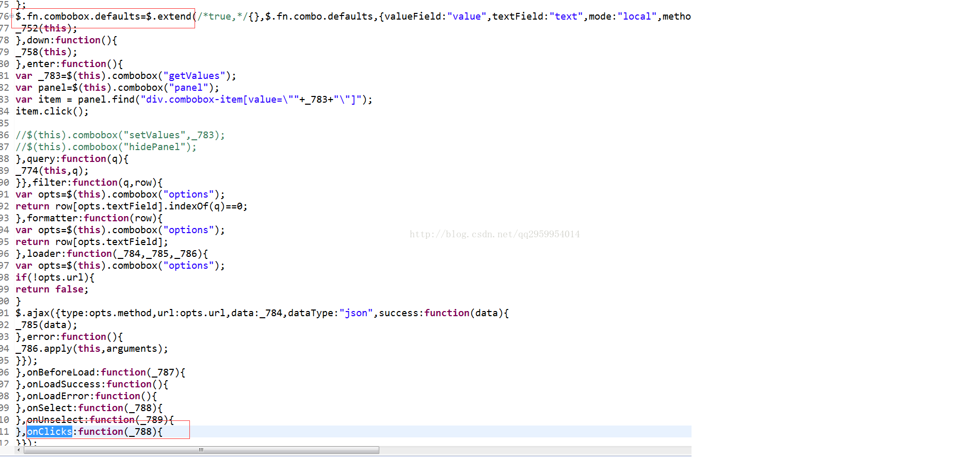Image resolution: width=980 pixels, height=457 pixels.
Task: Click the horizontal scrollbar left arrow
Action: [x=19, y=450]
